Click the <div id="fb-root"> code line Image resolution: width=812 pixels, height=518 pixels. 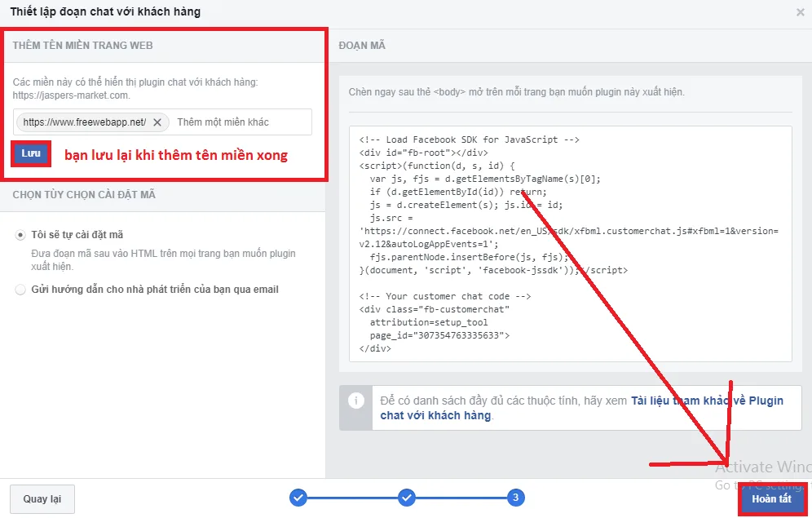(x=424, y=153)
